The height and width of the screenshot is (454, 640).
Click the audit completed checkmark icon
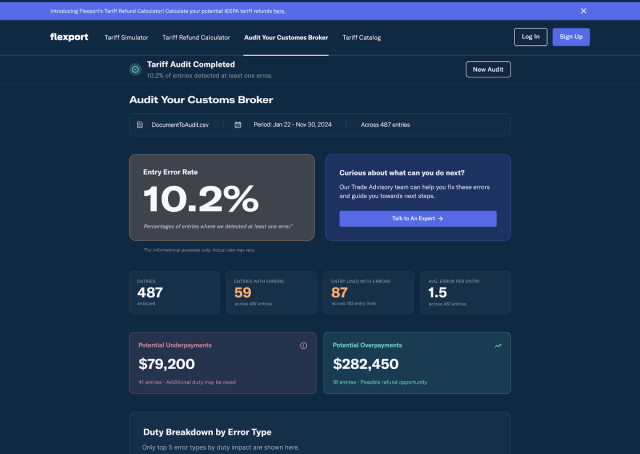[135, 69]
